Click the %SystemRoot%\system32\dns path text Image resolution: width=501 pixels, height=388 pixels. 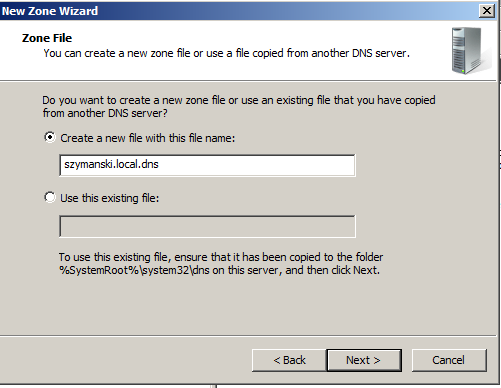(x=134, y=270)
